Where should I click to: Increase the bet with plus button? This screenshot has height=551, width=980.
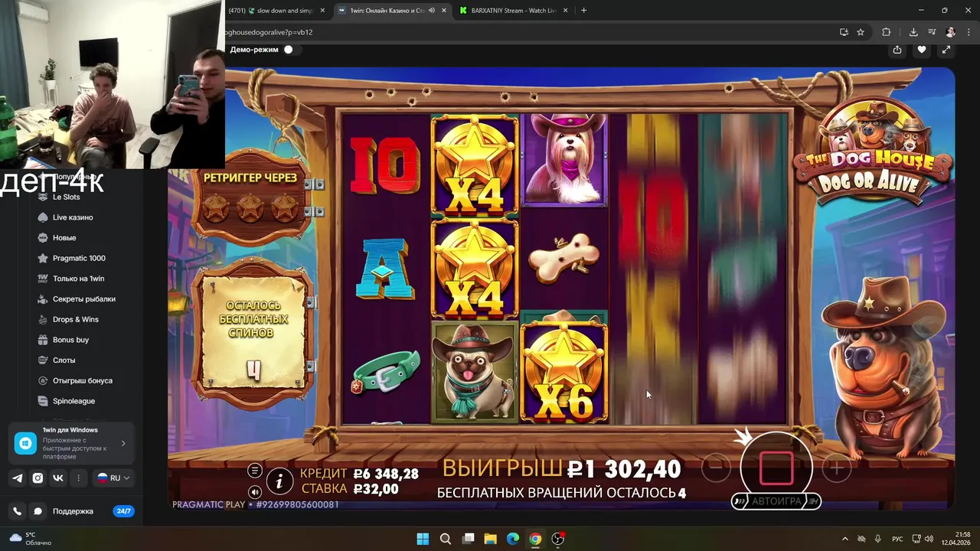point(836,468)
